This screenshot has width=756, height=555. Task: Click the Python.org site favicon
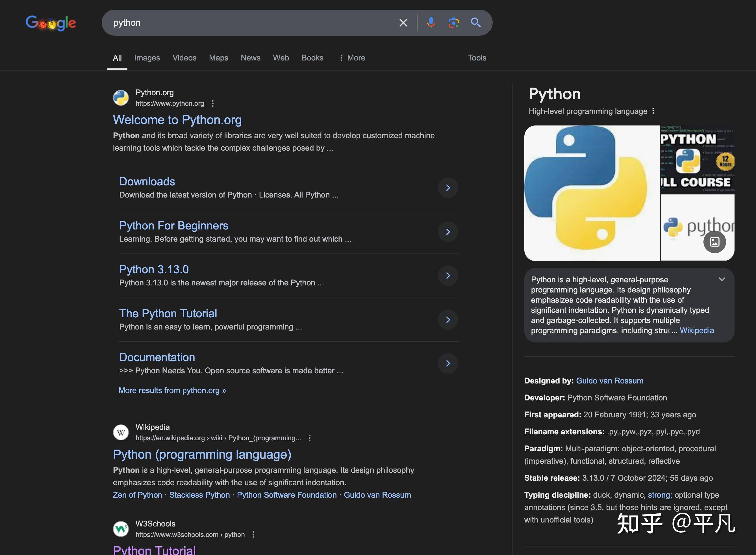(121, 98)
